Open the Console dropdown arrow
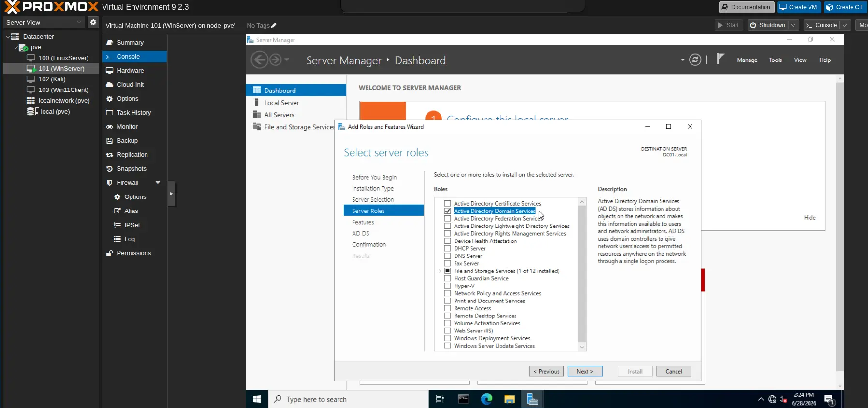The image size is (868, 408). click(x=845, y=25)
